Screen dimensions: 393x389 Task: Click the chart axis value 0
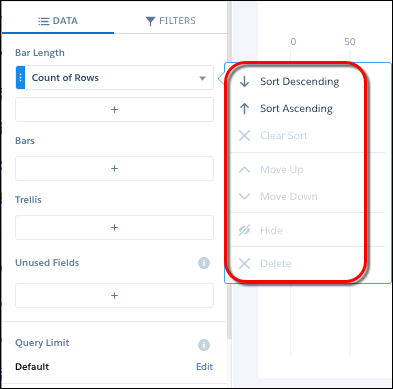[x=293, y=42]
